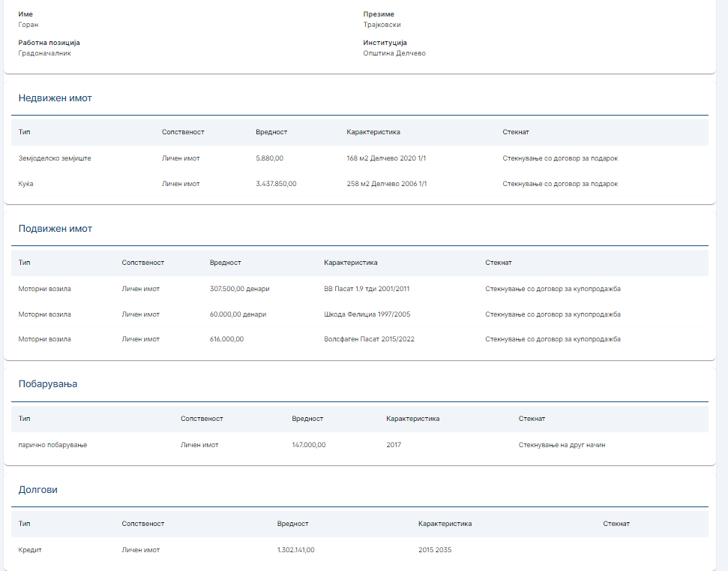Screen dimensions: 728x571
Task: Click the 3.437.850,00 house value
Action: [x=276, y=184]
